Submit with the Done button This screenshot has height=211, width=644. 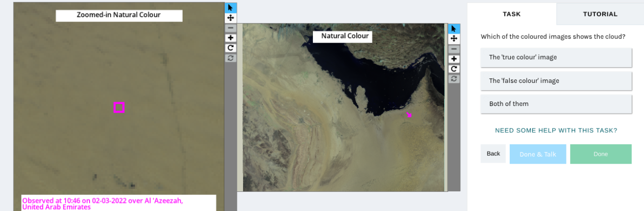601,154
